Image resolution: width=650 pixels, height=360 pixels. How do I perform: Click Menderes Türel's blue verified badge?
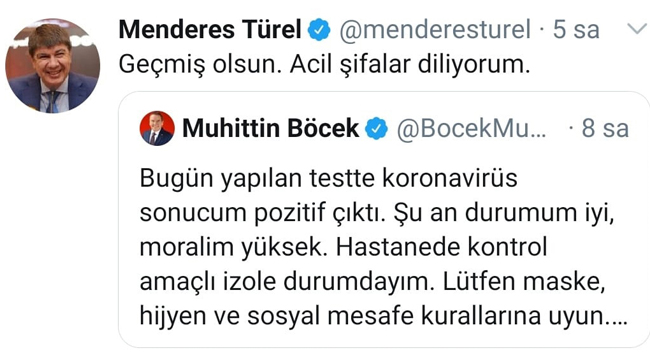click(x=319, y=30)
